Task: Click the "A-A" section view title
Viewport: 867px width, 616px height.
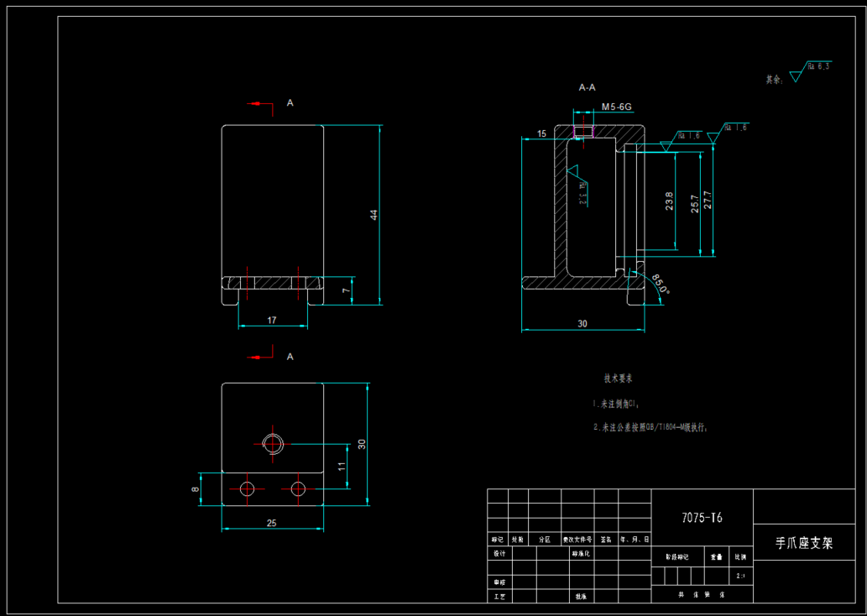Action: point(588,87)
